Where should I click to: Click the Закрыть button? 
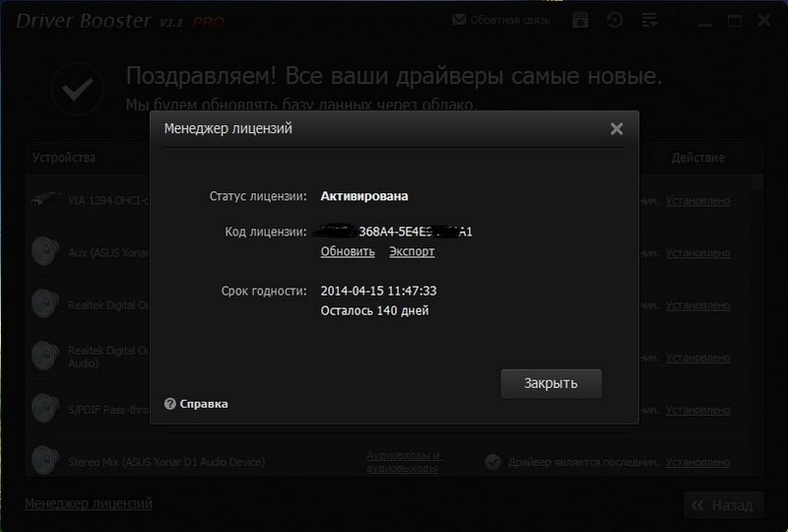(x=551, y=383)
